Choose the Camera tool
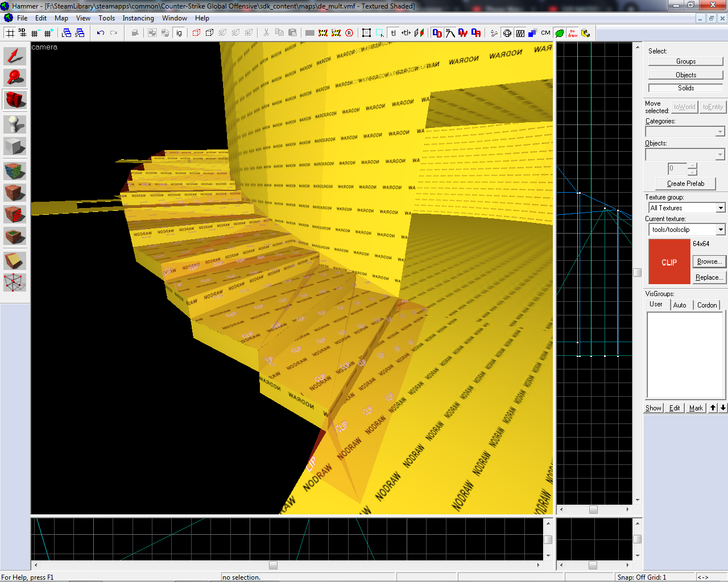This screenshot has width=728, height=582. [x=15, y=100]
